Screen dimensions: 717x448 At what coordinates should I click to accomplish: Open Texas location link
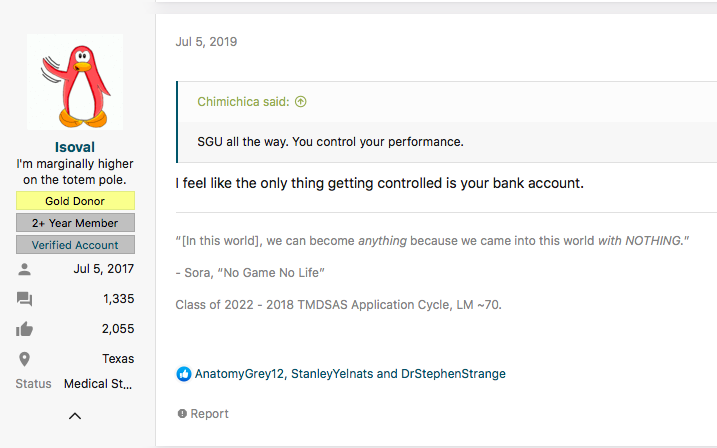click(117, 359)
